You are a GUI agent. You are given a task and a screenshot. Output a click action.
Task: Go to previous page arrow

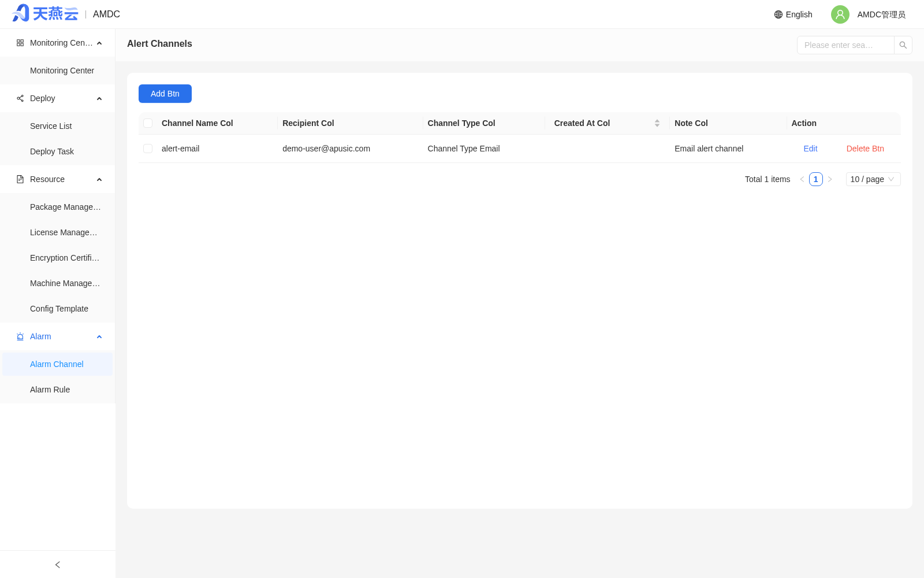802,179
